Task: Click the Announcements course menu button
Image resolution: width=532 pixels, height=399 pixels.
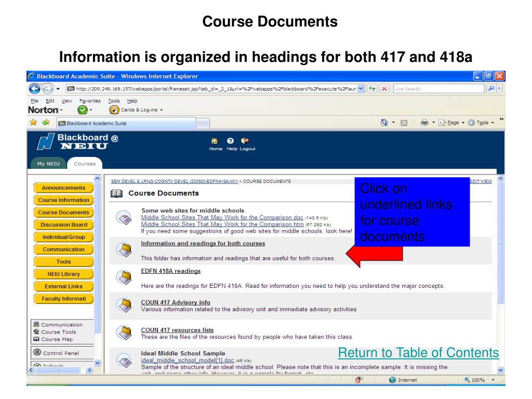Action: (63, 188)
